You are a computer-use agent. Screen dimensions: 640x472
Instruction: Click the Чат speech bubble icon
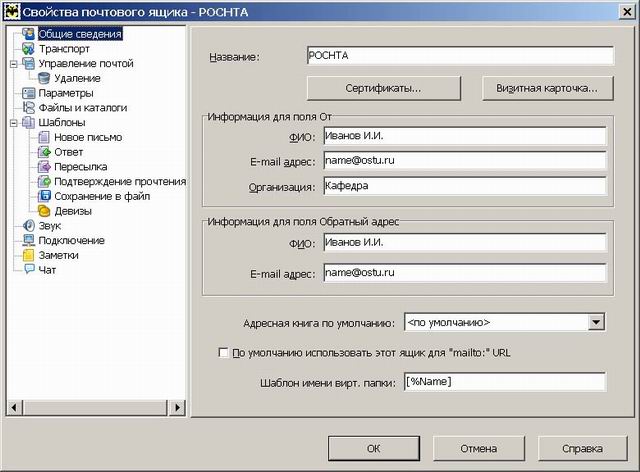pos(28,270)
